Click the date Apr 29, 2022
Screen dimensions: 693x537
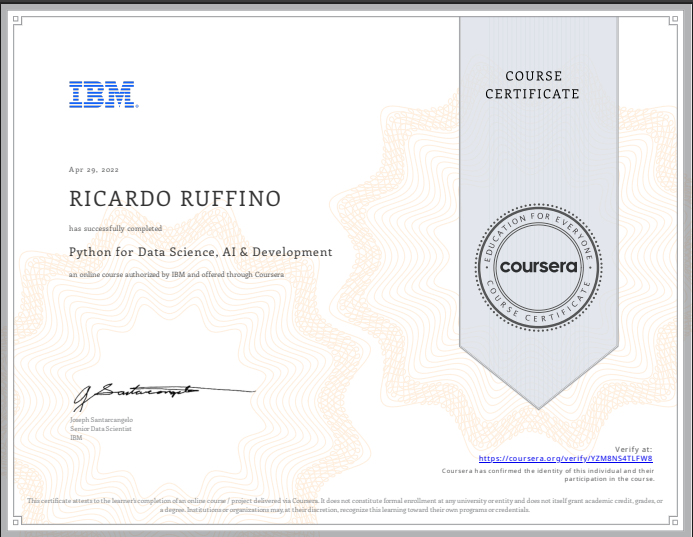[94, 170]
